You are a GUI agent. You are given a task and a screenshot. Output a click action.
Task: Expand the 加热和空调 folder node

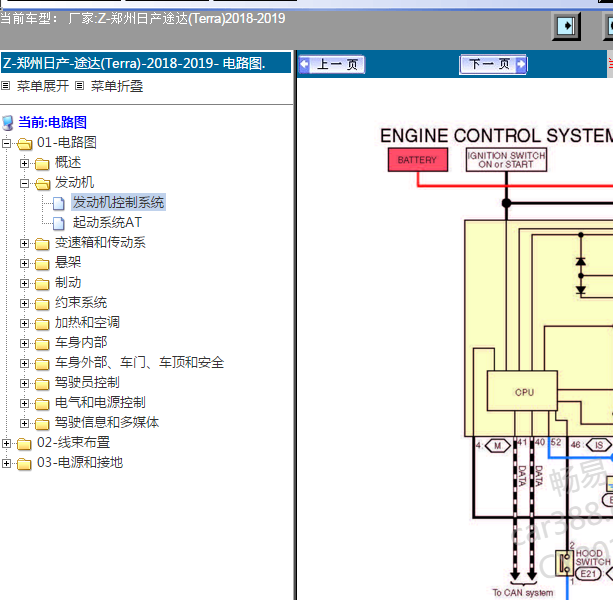[x=24, y=323]
